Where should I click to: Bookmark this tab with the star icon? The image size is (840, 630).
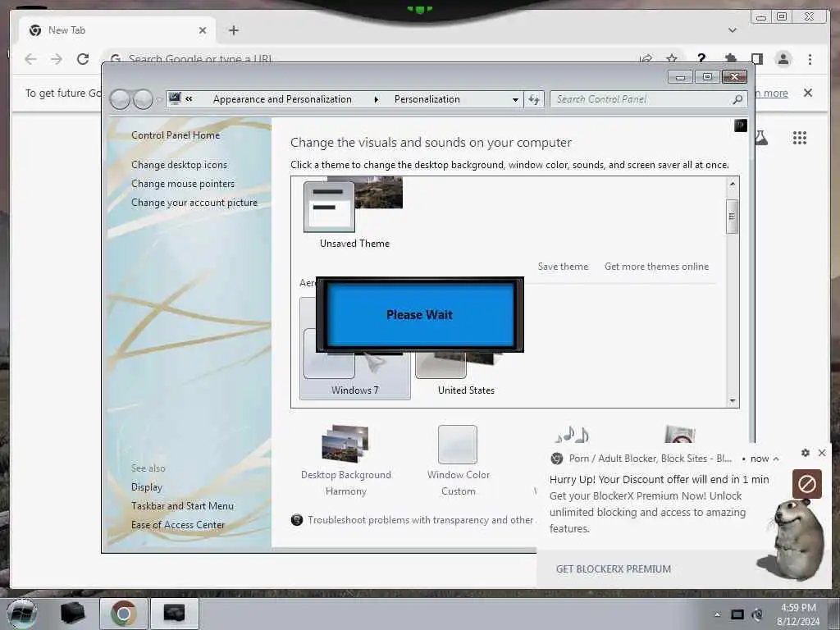tap(672, 58)
